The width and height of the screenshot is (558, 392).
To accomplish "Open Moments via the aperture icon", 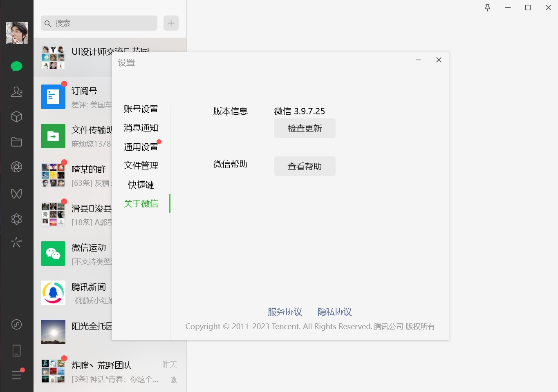I will pyautogui.click(x=16, y=167).
